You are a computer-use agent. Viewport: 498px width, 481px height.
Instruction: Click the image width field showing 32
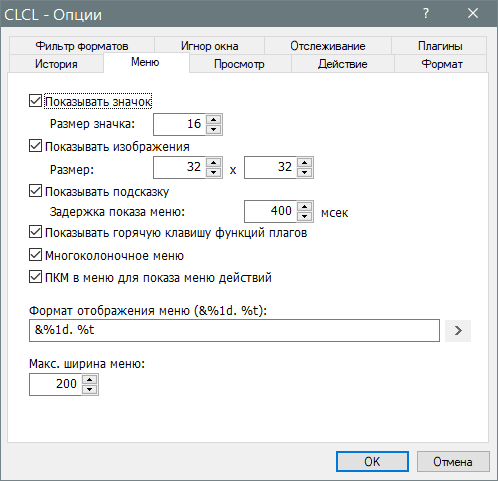(x=179, y=167)
